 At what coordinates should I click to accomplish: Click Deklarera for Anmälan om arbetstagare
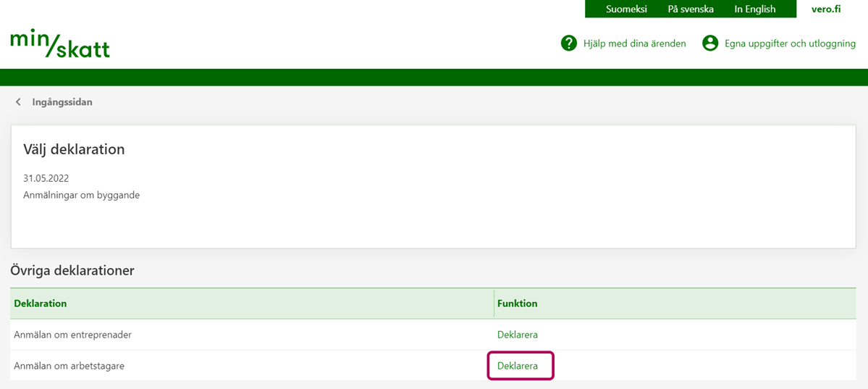click(x=517, y=366)
